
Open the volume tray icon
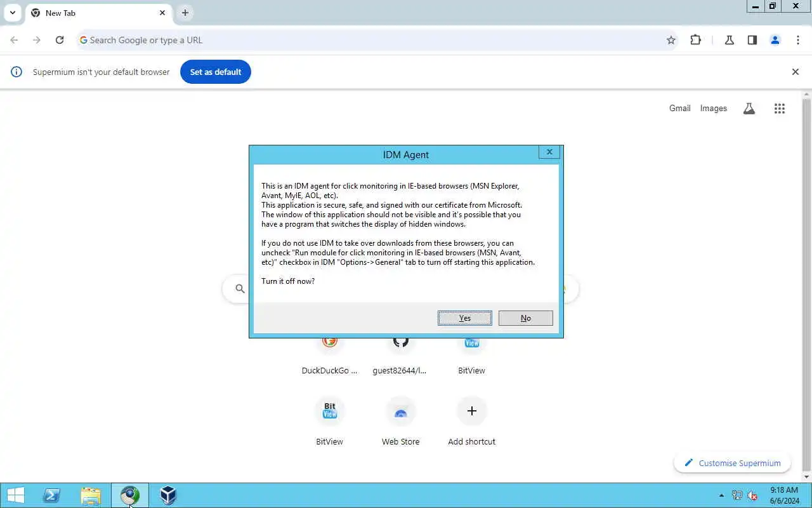[x=752, y=495]
